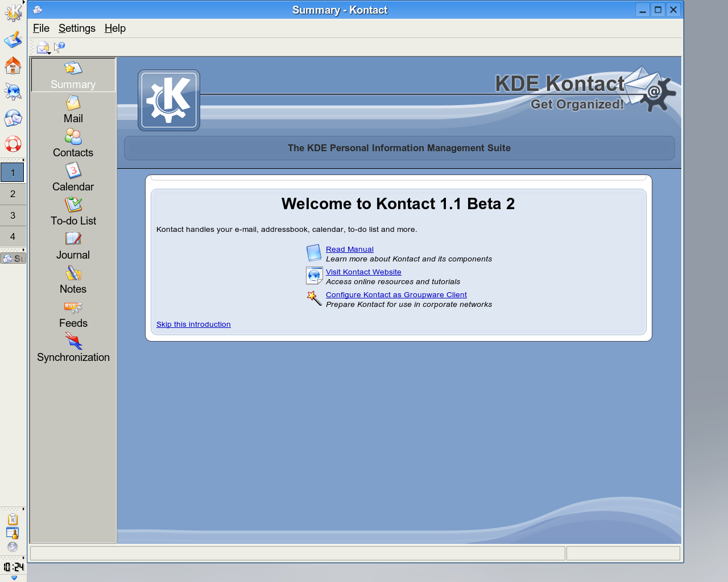Select the To-do List component
Image resolution: width=728 pixels, height=582 pixels.
pyautogui.click(x=73, y=211)
